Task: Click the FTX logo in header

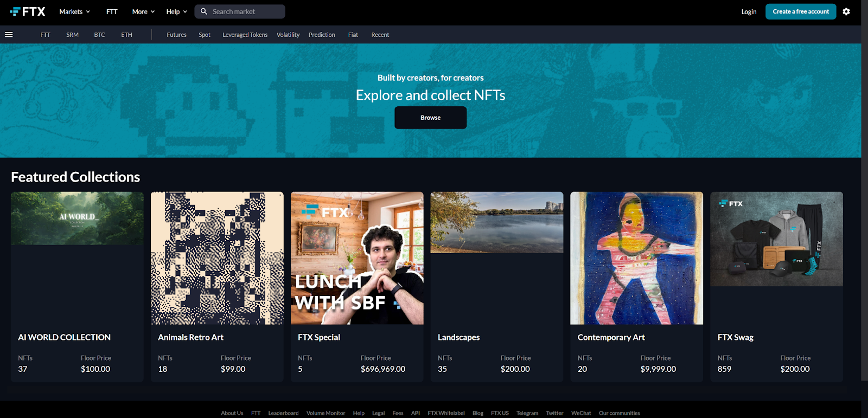Action: click(28, 11)
